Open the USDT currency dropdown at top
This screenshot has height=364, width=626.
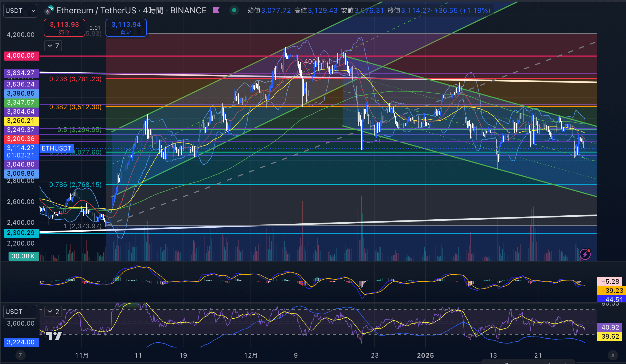[20, 11]
